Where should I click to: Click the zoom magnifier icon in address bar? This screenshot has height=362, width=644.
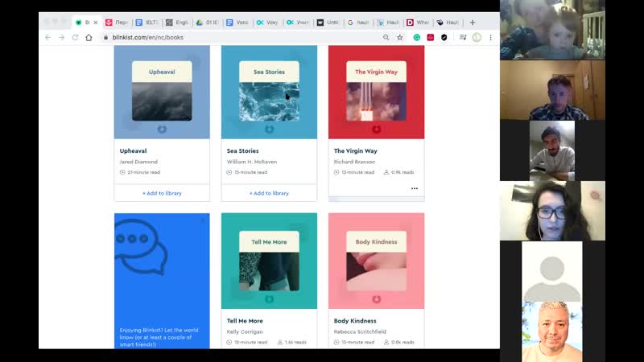[x=386, y=37]
